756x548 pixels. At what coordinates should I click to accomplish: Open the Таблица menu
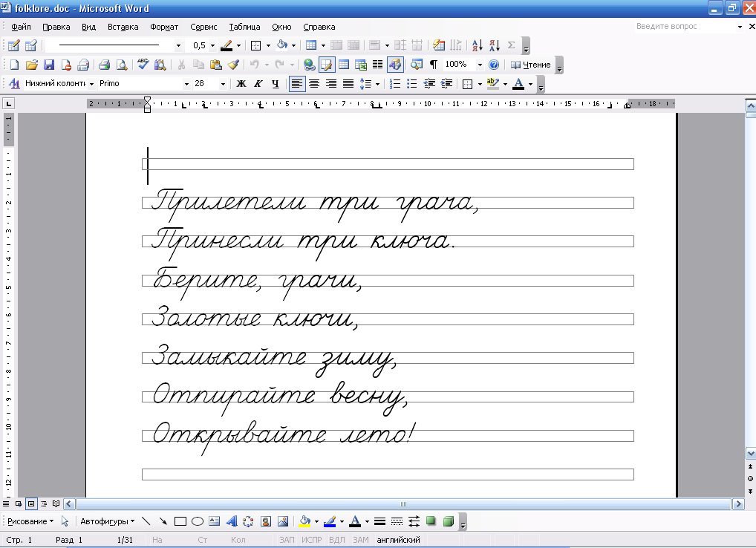tap(244, 27)
